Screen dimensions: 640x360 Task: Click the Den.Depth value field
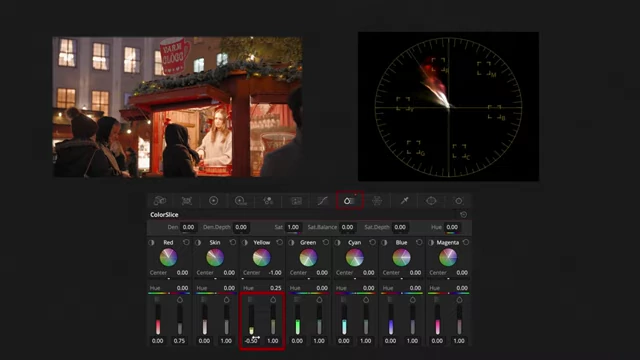[241, 227]
